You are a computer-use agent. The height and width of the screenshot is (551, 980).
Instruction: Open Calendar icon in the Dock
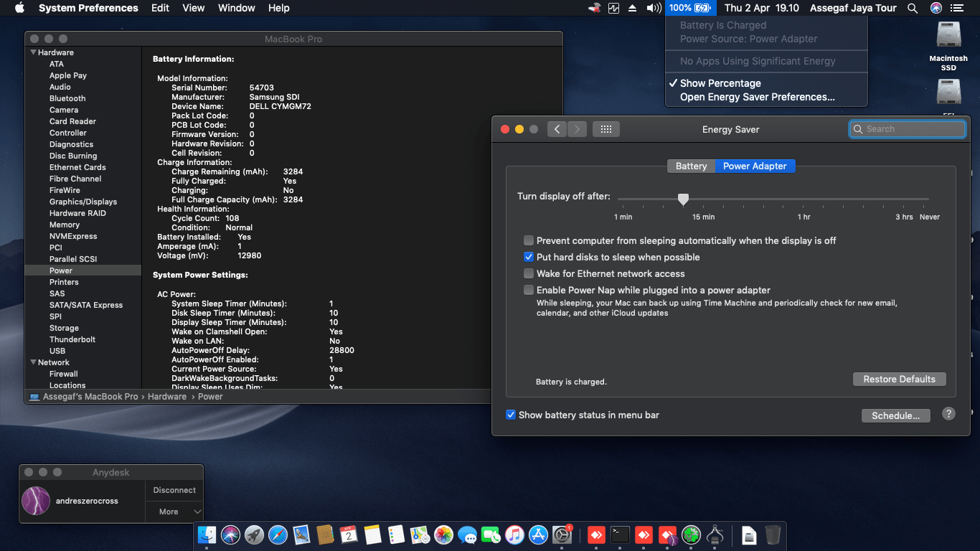[x=349, y=534]
